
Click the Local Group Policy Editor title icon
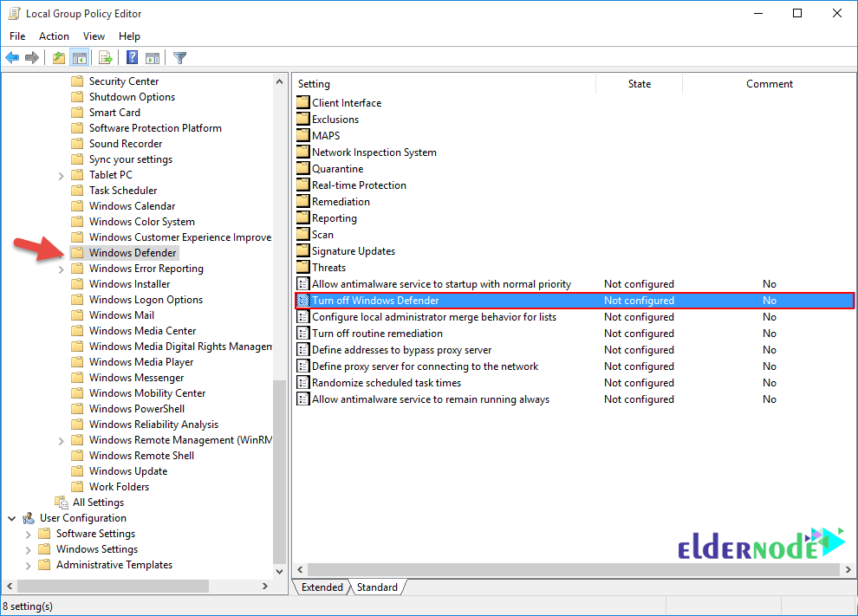[x=14, y=14]
